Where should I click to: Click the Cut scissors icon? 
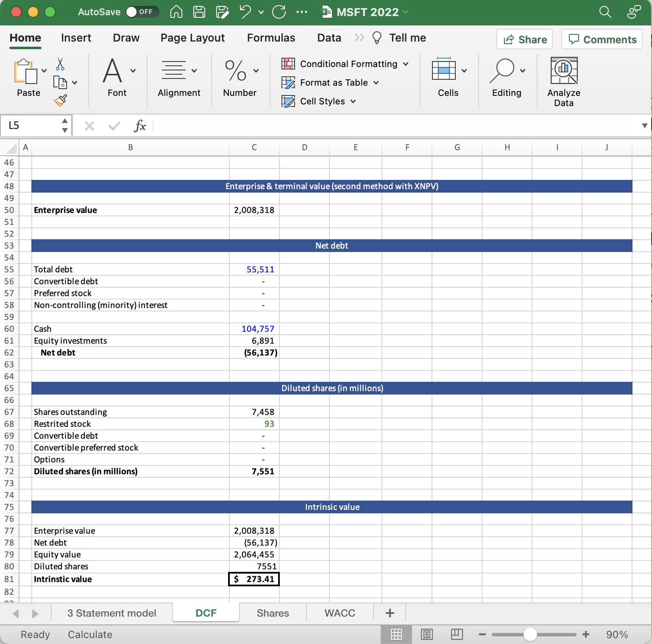click(x=60, y=64)
